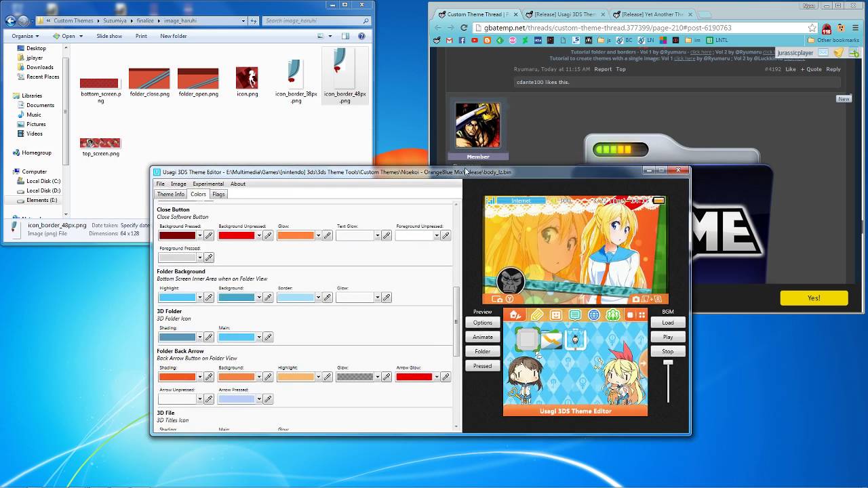Image resolution: width=868 pixels, height=488 pixels.
Task: Open Blogger bookmark in Chrome bookmarks bar
Action: (487, 41)
